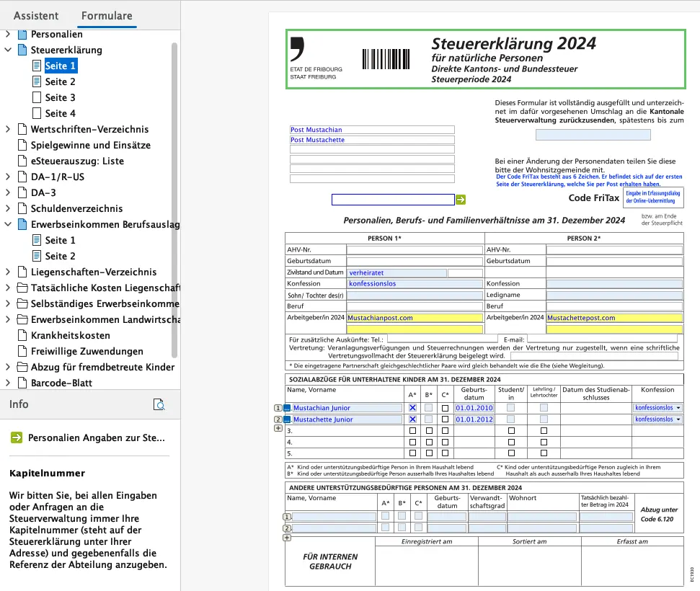
Task: Open Seite 3 of Steuererklärung
Action: point(60,97)
